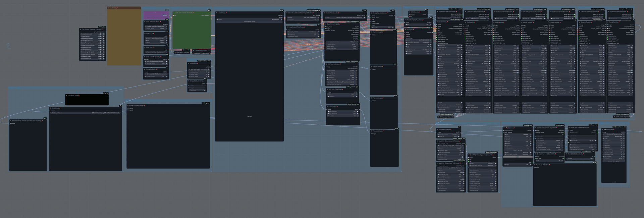Collapse the Load Image node dot

(x=217, y=13)
